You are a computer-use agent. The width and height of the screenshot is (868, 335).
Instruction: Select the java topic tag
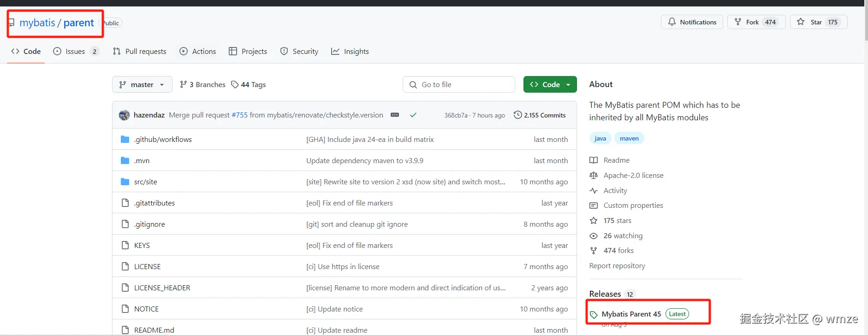coord(600,138)
